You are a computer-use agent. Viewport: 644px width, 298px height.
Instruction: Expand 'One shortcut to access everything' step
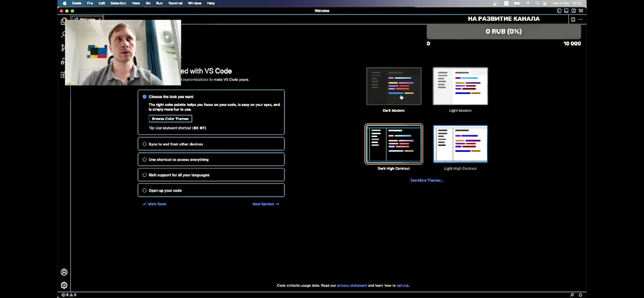point(211,159)
